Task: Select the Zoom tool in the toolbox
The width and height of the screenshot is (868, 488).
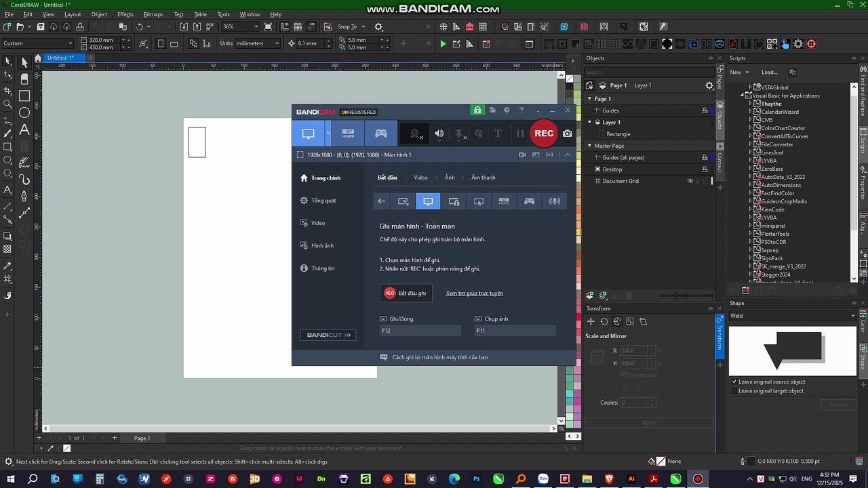Action: tap(7, 104)
